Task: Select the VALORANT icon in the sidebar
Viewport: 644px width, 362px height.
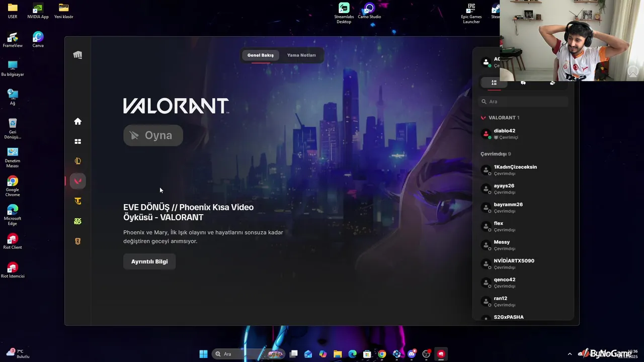Action: point(77,181)
